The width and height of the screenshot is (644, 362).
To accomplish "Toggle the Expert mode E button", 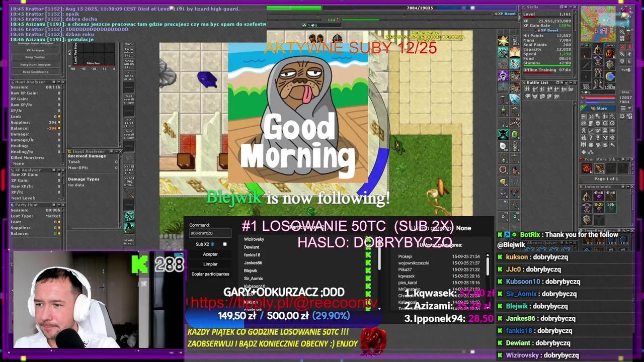I will pyautogui.click(x=629, y=61).
